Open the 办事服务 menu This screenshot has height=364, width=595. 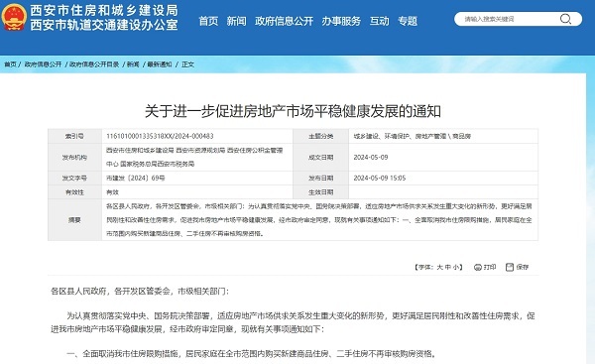pyautogui.click(x=341, y=21)
